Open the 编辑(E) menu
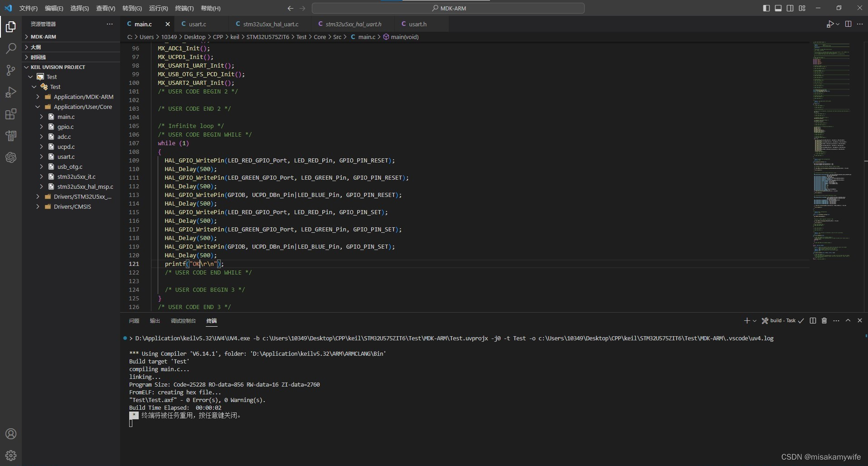 click(x=54, y=8)
